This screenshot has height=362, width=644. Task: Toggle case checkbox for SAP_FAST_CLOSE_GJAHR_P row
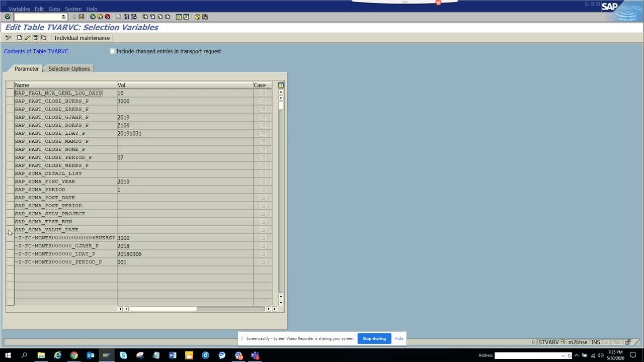point(263,117)
